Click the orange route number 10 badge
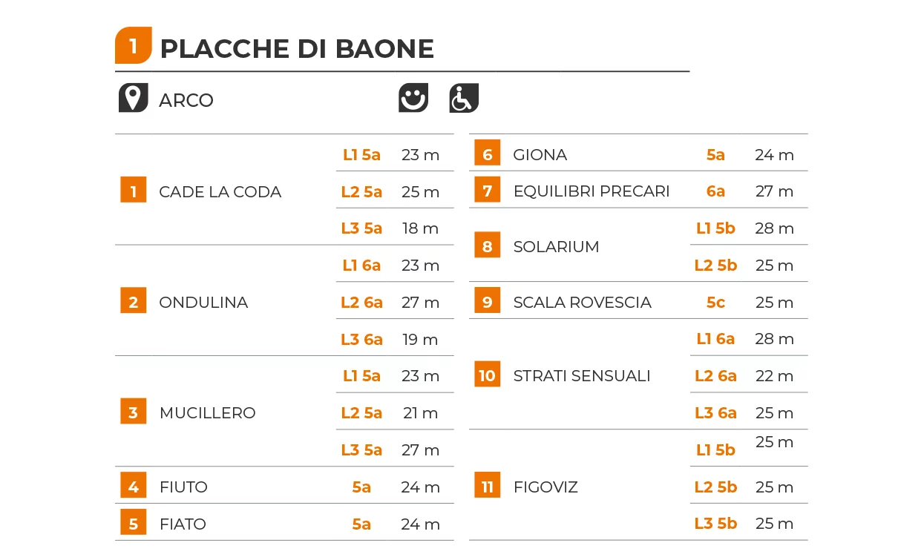Image resolution: width=924 pixels, height=560 pixels. [x=488, y=375]
